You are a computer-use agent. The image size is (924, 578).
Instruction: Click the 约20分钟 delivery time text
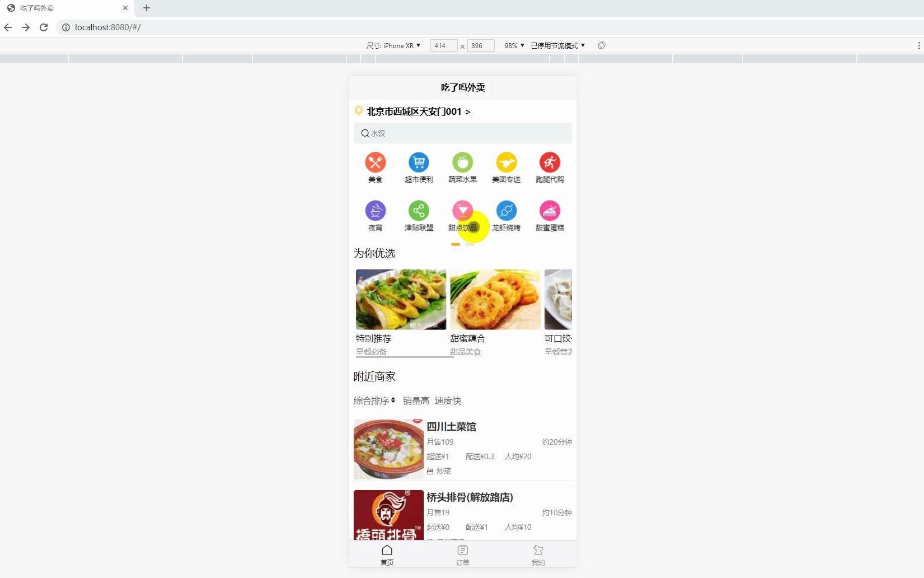pos(557,442)
